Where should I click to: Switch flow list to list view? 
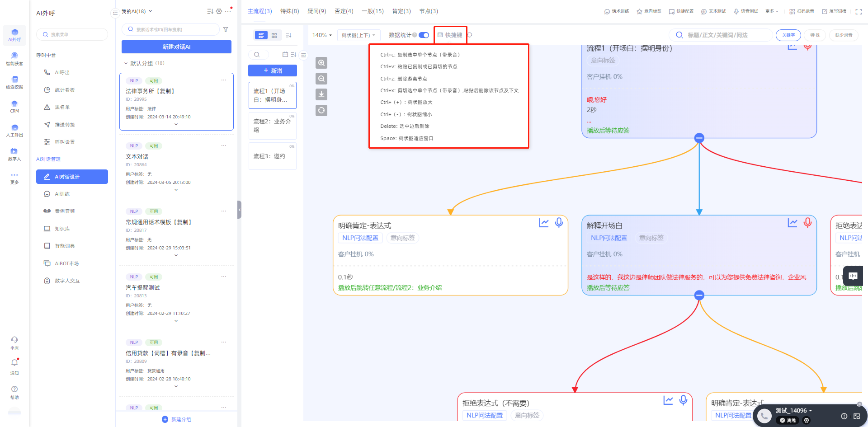click(x=261, y=35)
